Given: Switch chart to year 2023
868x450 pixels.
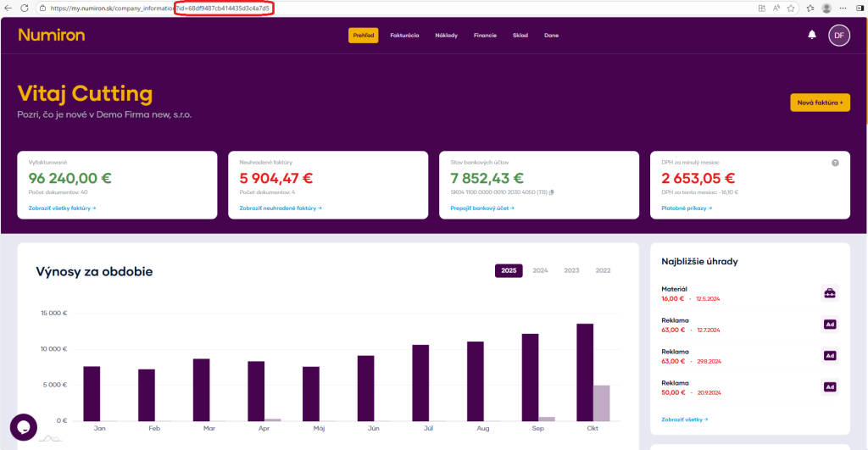Looking at the screenshot, I should 571,270.
